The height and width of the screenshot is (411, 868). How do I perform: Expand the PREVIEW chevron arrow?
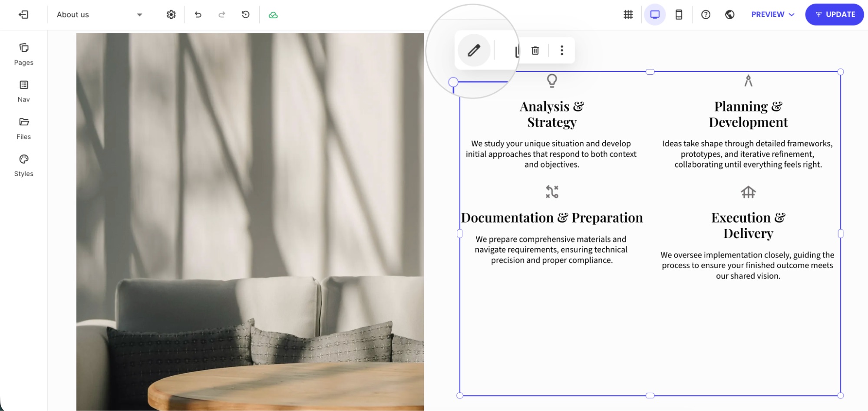point(792,15)
